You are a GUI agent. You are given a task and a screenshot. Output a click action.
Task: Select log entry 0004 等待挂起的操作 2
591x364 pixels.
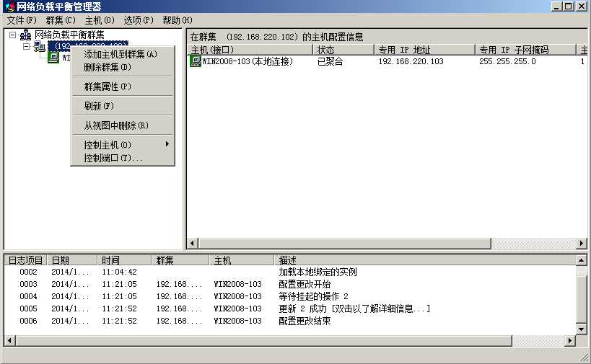[x=290, y=296]
